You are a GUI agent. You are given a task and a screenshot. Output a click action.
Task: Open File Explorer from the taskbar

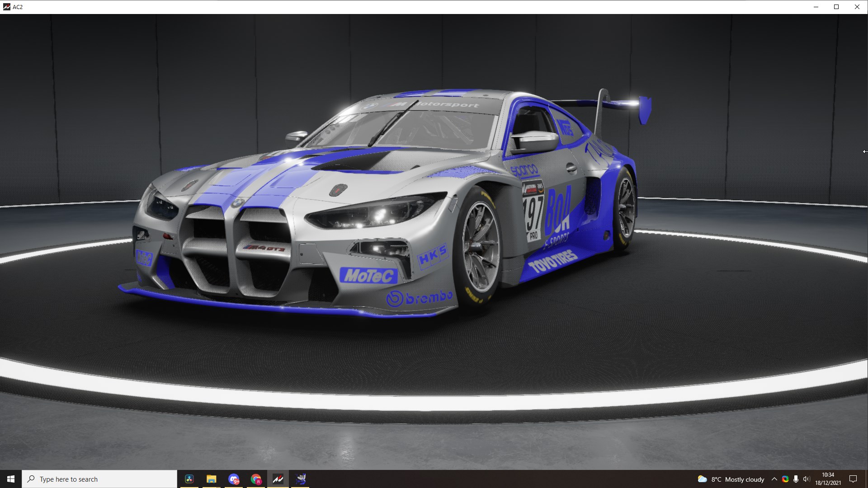(x=212, y=479)
